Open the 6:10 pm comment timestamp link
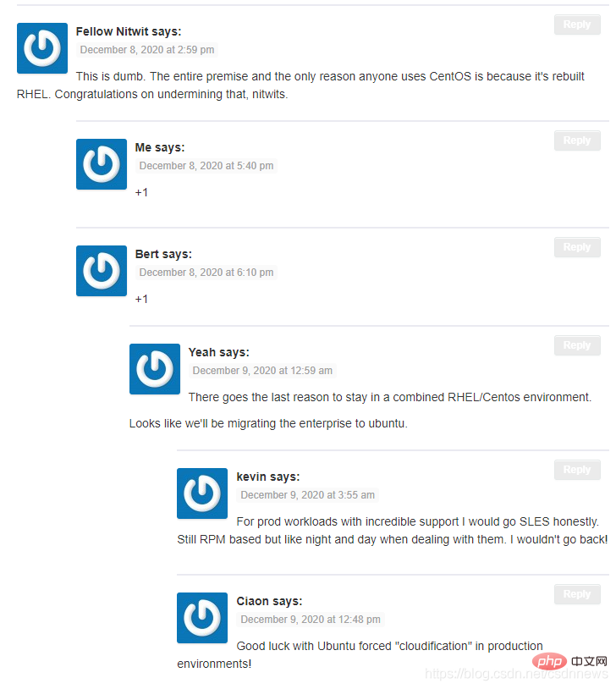The height and width of the screenshot is (689, 616). [206, 273]
